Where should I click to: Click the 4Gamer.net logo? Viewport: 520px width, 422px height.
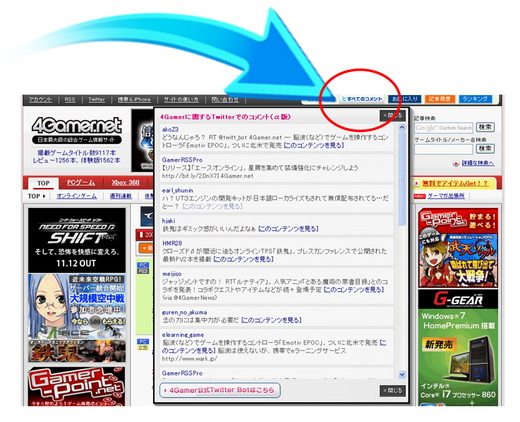[77, 126]
